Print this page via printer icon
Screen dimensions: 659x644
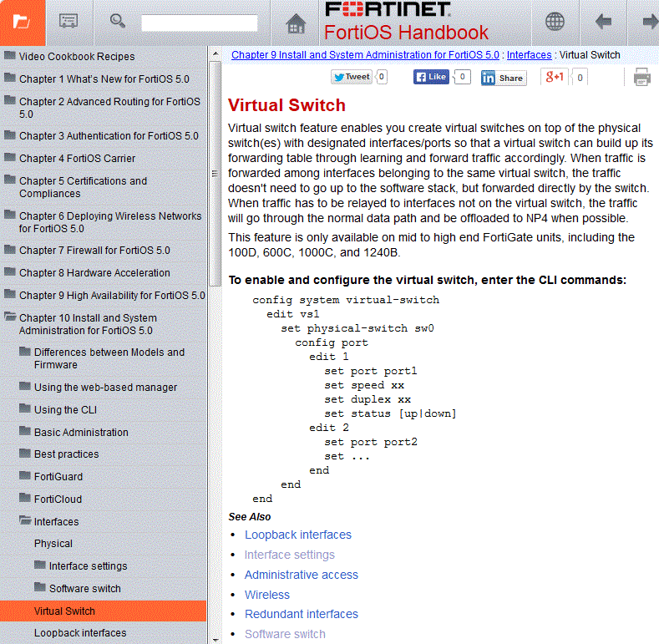coord(642,77)
